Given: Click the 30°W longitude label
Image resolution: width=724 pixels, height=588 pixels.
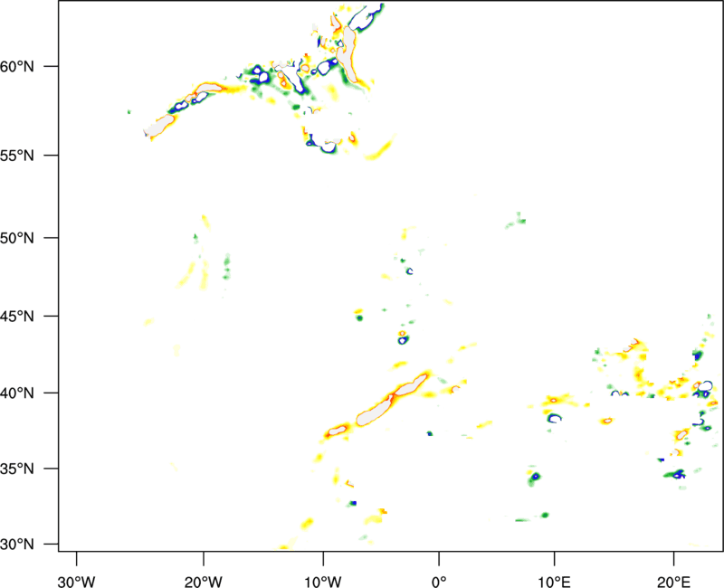Looking at the screenshot, I should (76, 582).
